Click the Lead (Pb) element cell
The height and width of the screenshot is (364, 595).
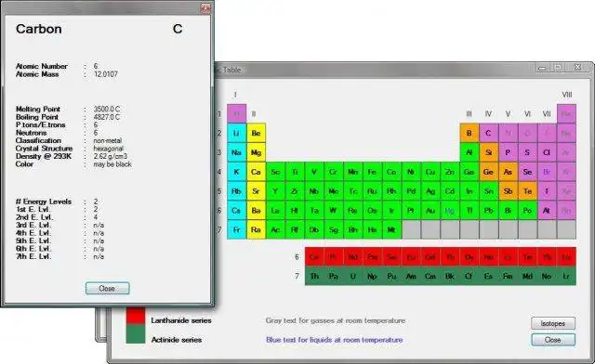489,211
